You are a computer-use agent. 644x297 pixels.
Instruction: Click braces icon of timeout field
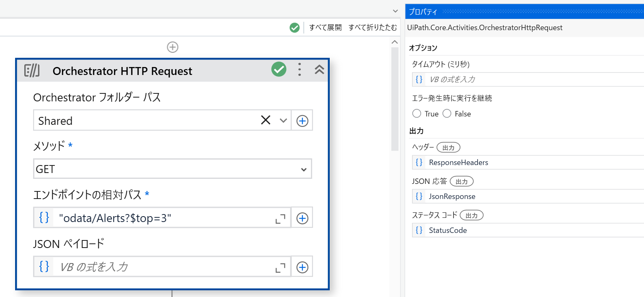click(x=419, y=79)
